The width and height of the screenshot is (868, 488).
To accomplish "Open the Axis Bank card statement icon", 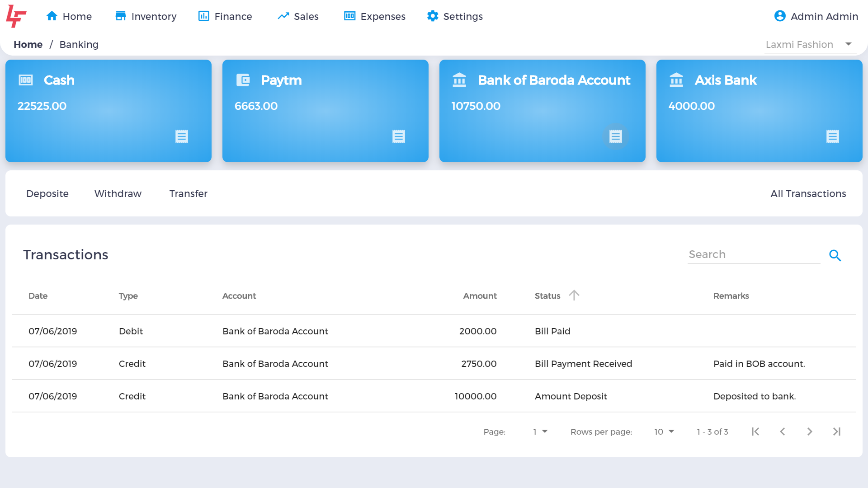I will point(833,136).
